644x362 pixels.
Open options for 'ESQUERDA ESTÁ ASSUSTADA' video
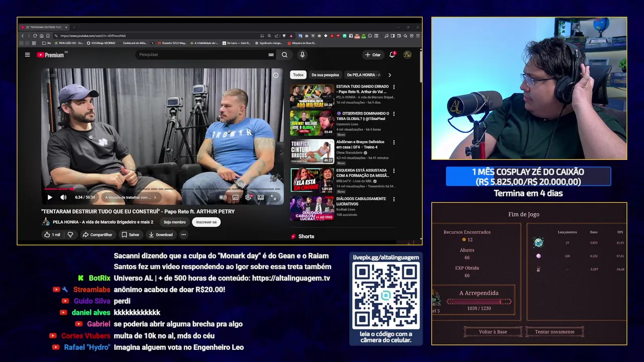(393, 171)
